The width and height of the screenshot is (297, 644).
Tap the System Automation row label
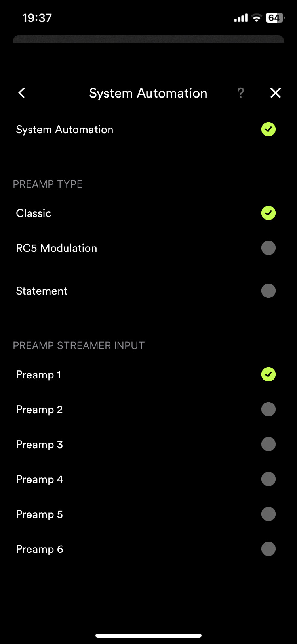point(65,130)
